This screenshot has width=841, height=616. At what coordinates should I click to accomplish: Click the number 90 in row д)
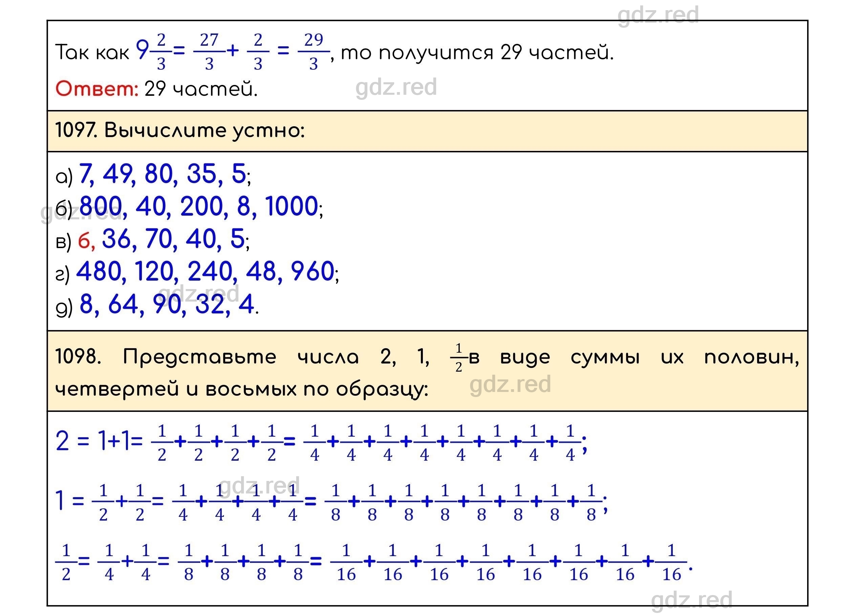click(x=167, y=304)
